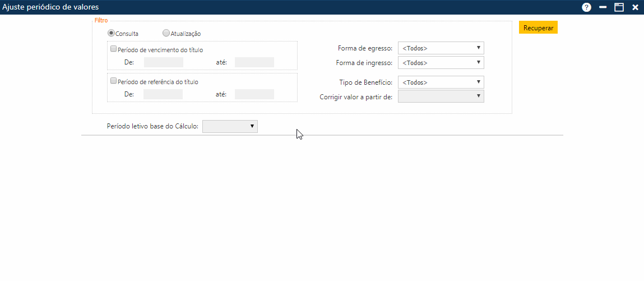644x281 pixels.
Task: Open the Tipo de Benefício combo box
Action: point(441,82)
